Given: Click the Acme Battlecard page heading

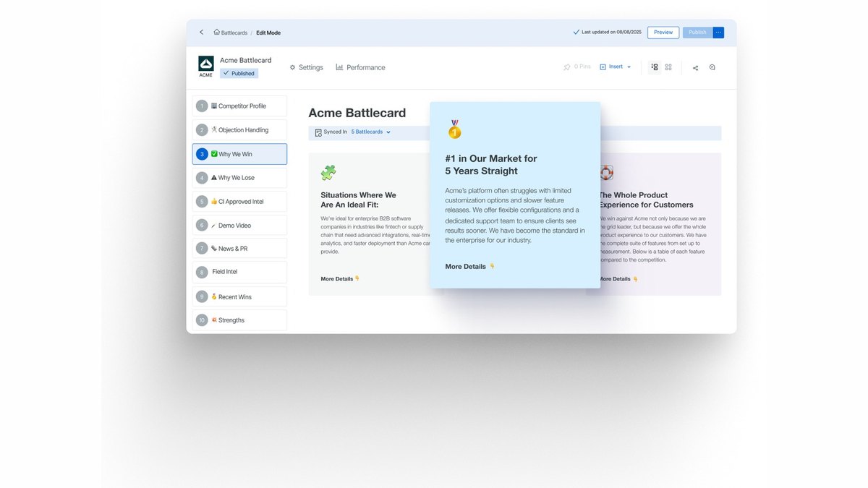Looking at the screenshot, I should tap(357, 113).
